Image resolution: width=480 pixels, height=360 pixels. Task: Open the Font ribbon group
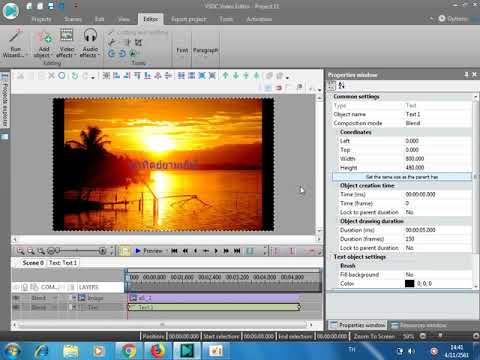(x=182, y=50)
